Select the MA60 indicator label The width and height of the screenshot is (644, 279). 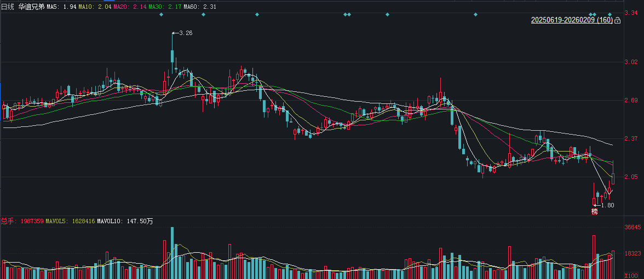pos(200,7)
